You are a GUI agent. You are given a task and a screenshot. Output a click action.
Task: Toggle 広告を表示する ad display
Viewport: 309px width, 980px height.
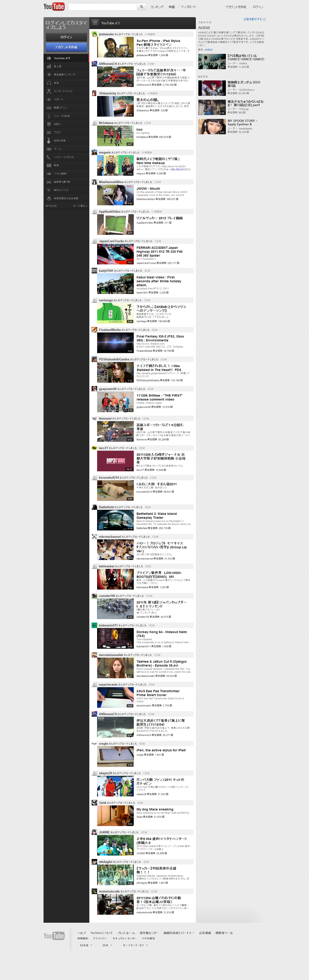[254, 19]
